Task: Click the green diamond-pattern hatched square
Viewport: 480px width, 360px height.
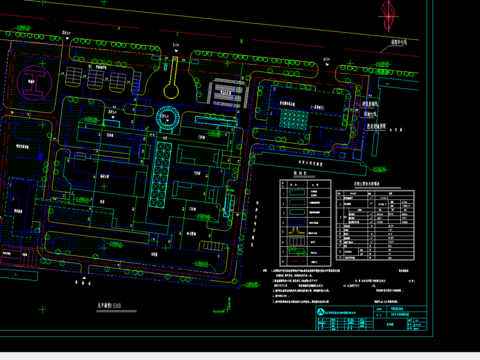Action: (293, 118)
